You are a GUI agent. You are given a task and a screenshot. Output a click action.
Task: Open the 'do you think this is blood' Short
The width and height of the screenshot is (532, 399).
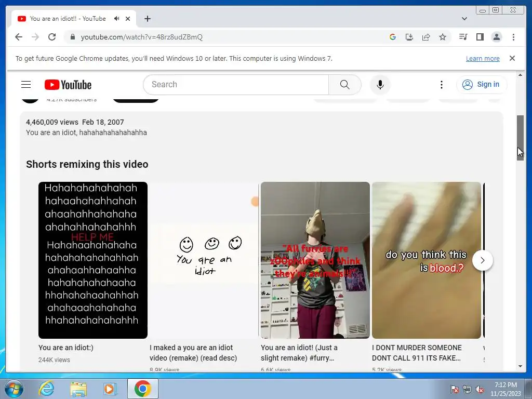click(427, 260)
